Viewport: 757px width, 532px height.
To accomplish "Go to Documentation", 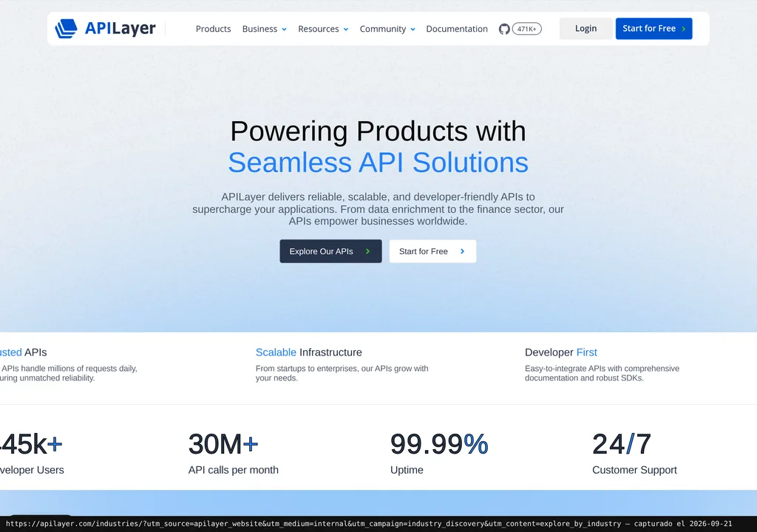I will coord(457,29).
